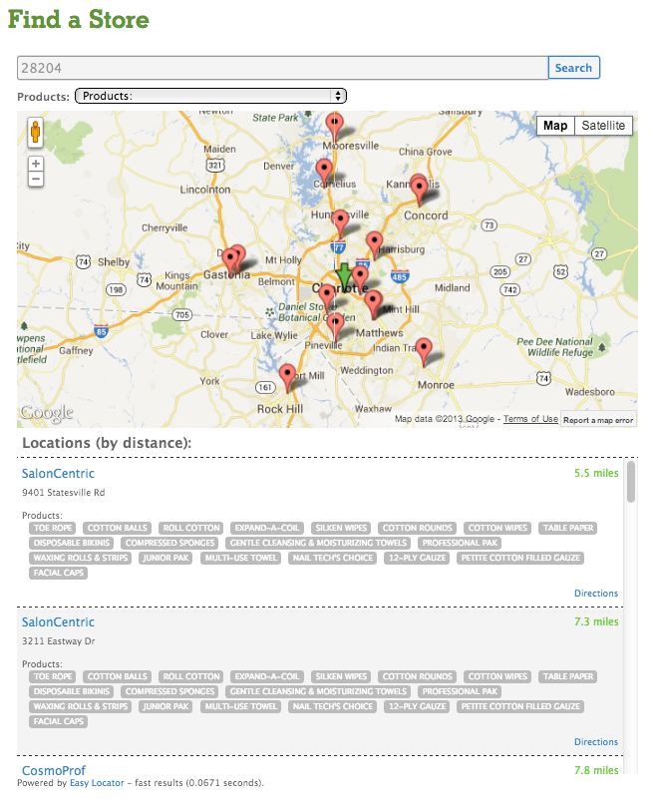Image resolution: width=655 pixels, height=812 pixels.
Task: Select the red pin near Mint Hill
Action: click(x=373, y=304)
